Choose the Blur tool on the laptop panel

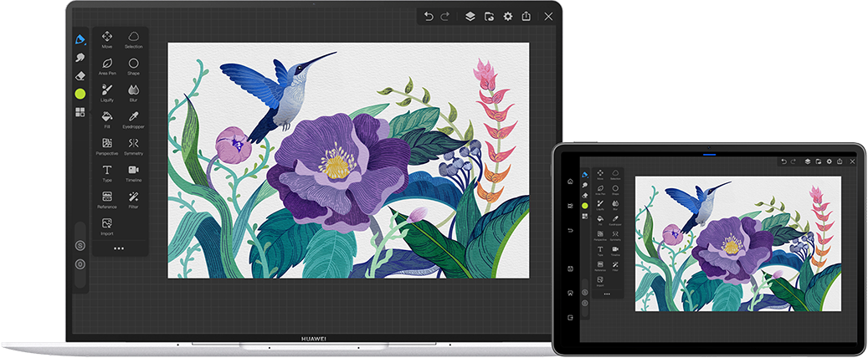point(133,90)
